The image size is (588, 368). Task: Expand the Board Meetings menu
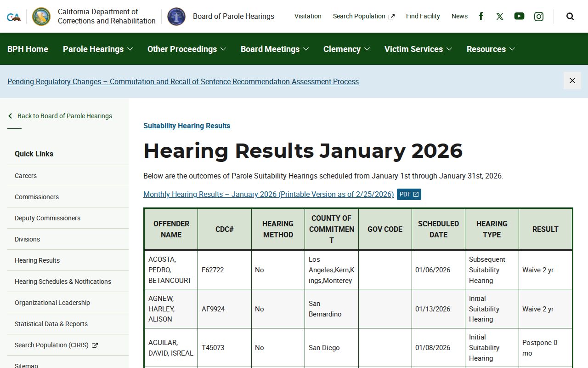click(275, 49)
